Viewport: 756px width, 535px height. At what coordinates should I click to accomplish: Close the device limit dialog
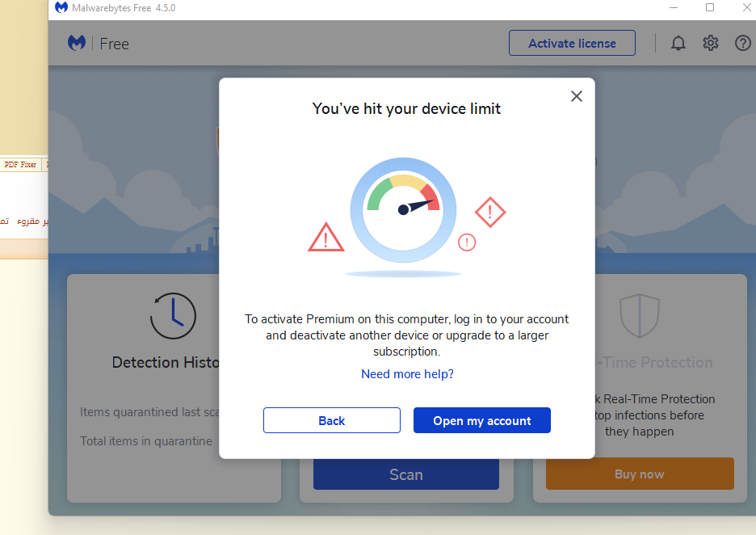[x=576, y=96]
